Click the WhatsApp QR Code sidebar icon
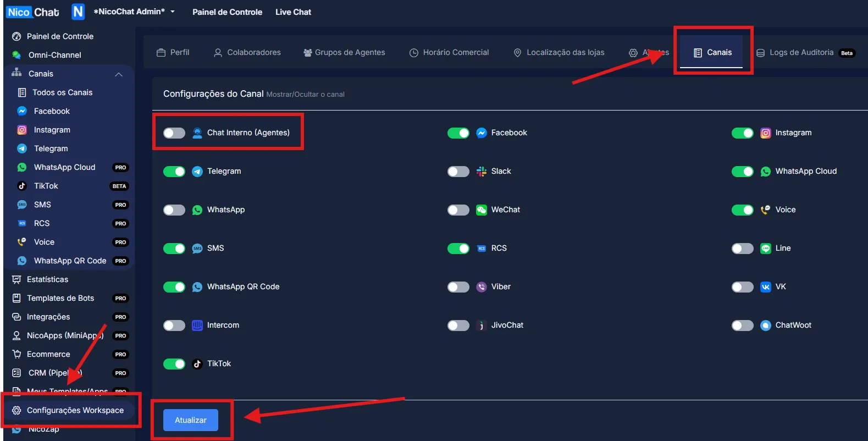The image size is (868, 441). [22, 261]
